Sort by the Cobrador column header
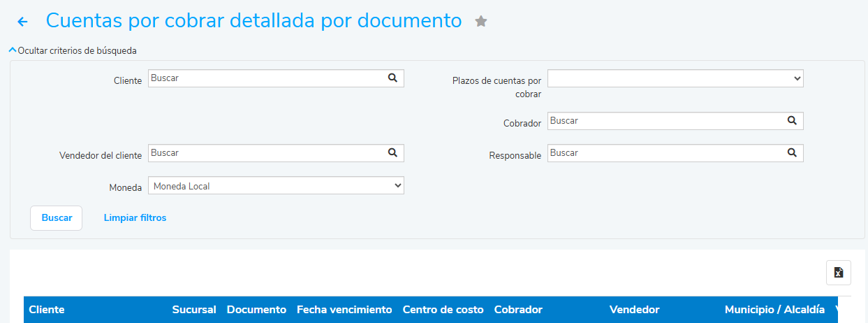The height and width of the screenshot is (323, 868). 518,310
